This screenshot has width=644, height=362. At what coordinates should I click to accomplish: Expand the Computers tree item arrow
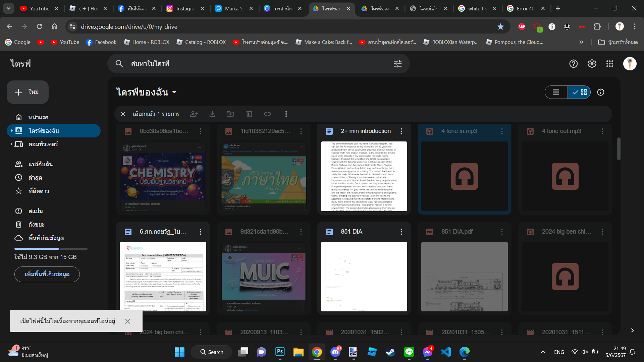tap(12, 144)
